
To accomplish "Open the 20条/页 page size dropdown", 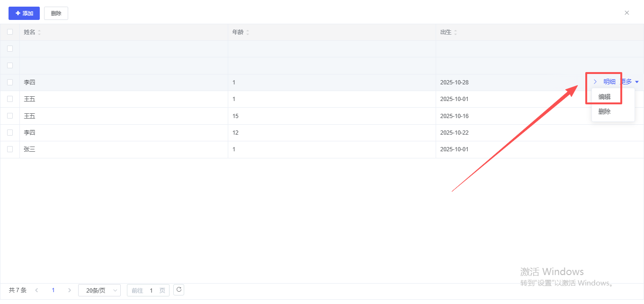I will (x=99, y=290).
